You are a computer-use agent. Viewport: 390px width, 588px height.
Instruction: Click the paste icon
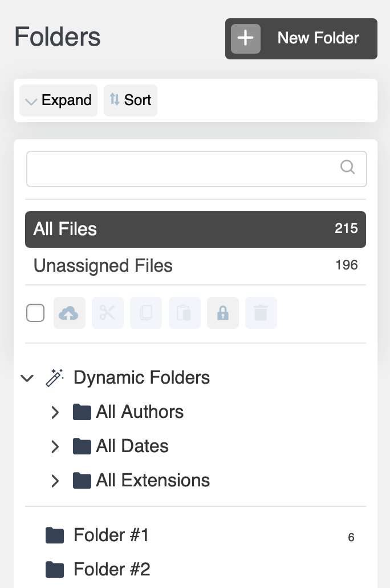coord(184,313)
